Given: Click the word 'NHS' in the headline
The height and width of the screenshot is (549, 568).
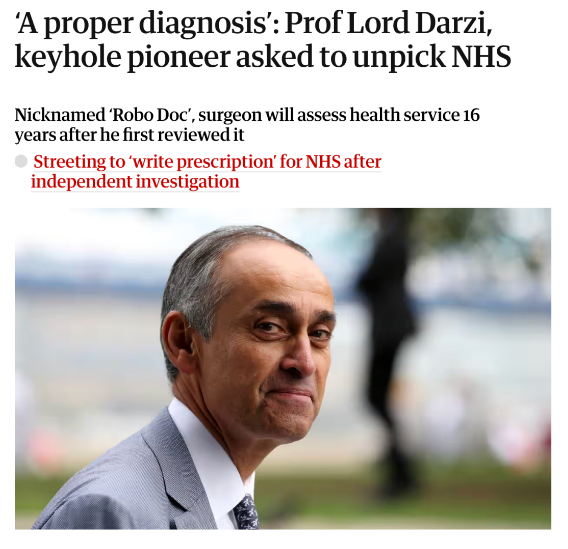Looking at the screenshot, I should (481, 56).
